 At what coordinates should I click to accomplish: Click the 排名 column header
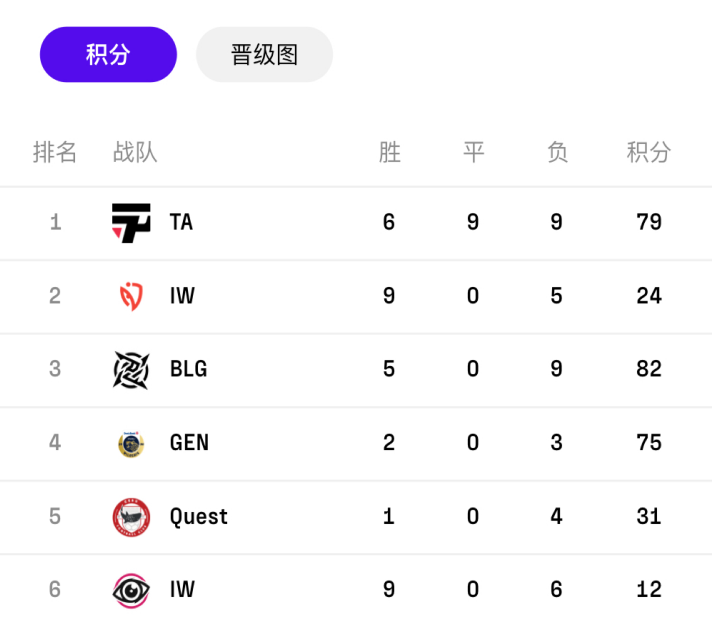click(55, 152)
